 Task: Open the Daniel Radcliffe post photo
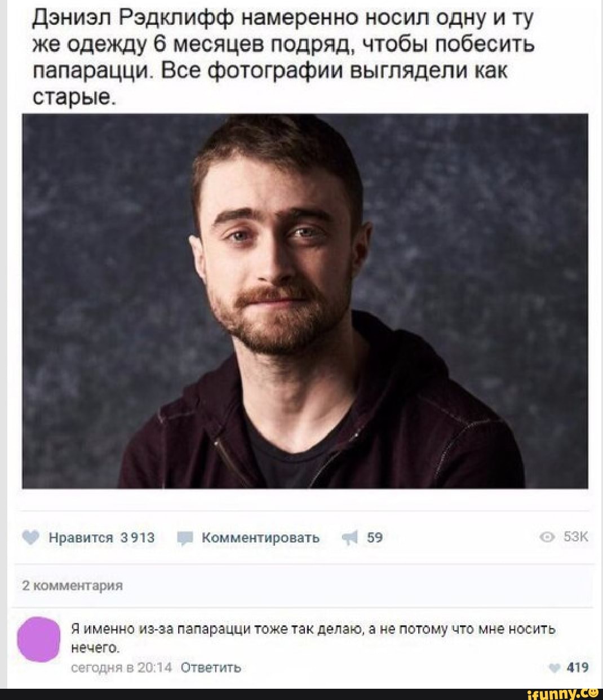click(305, 301)
